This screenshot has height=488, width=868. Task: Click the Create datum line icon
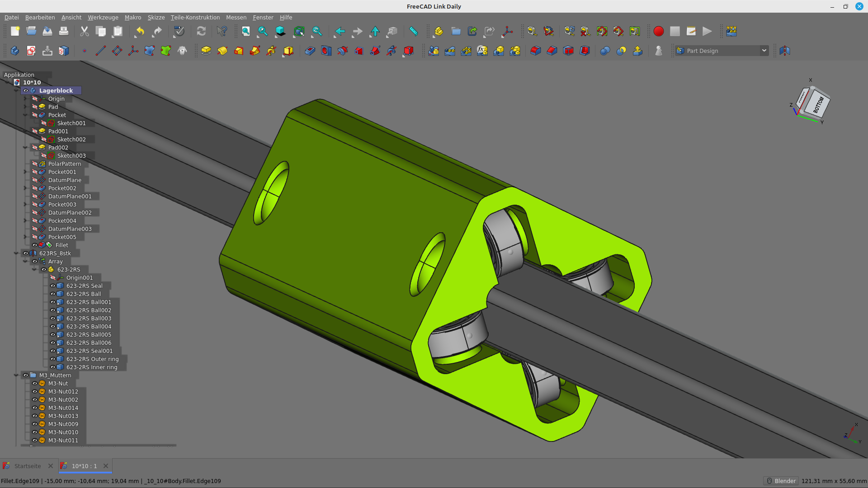tap(100, 51)
